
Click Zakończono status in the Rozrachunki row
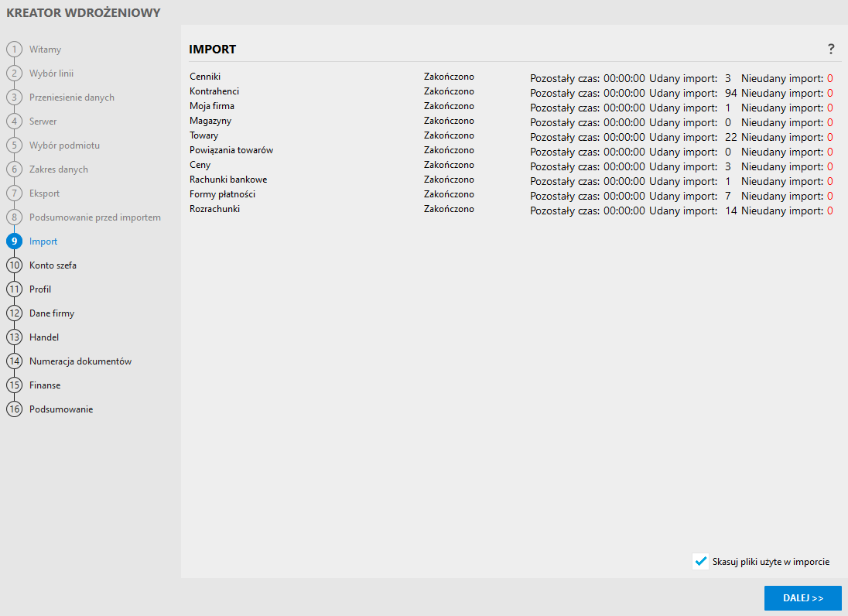(x=449, y=209)
